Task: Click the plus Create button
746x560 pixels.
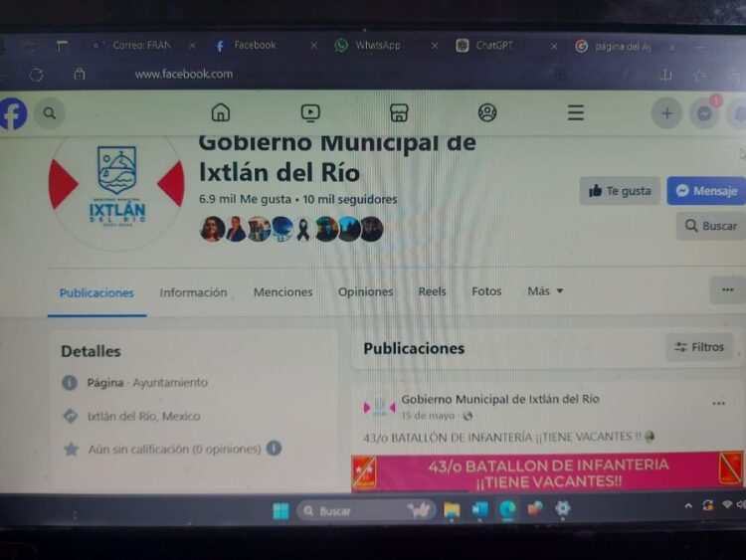Action: pos(667,113)
